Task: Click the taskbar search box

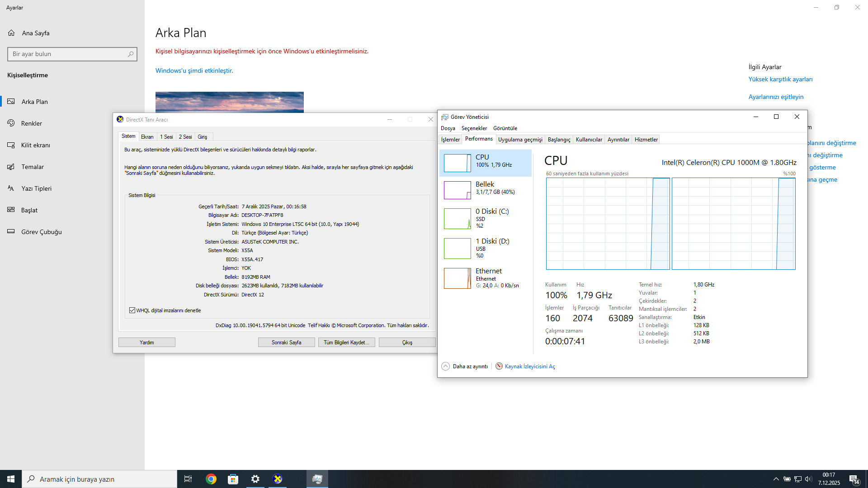Action: [99, 479]
